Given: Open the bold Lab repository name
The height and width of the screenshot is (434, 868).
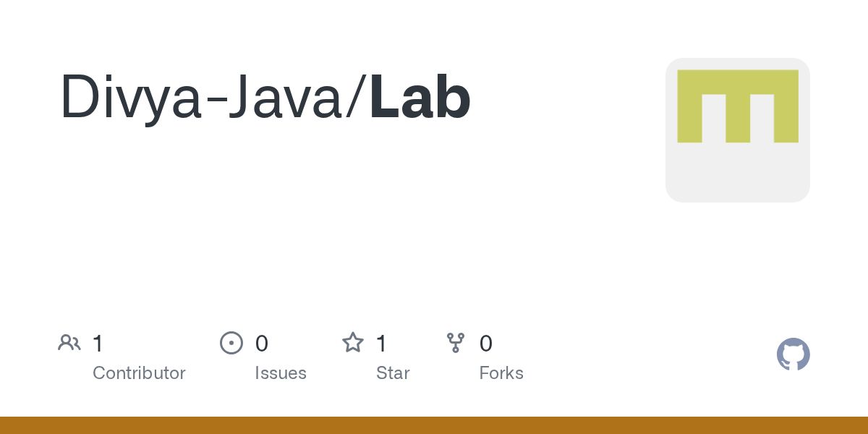Looking at the screenshot, I should coord(420,96).
